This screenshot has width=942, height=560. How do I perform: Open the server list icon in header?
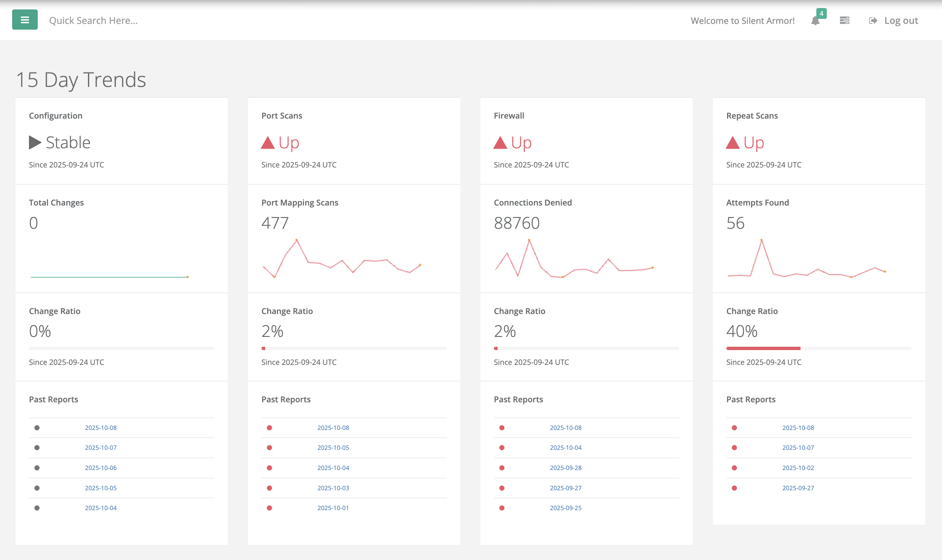point(845,20)
